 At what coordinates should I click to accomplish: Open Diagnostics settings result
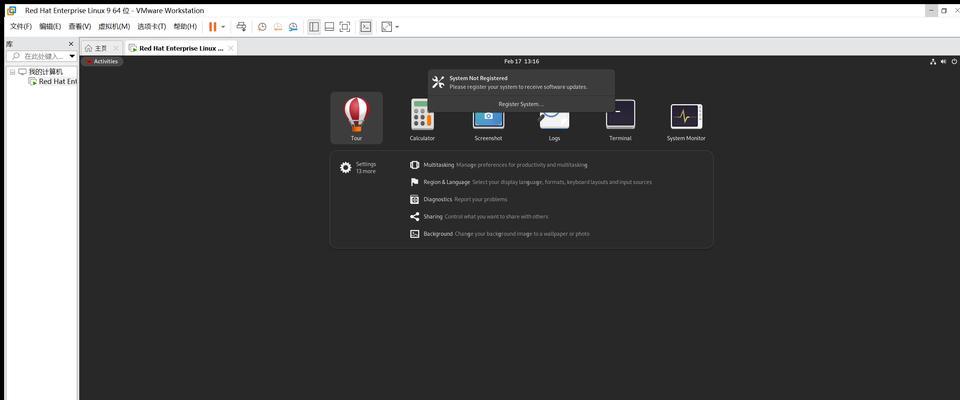[458, 199]
